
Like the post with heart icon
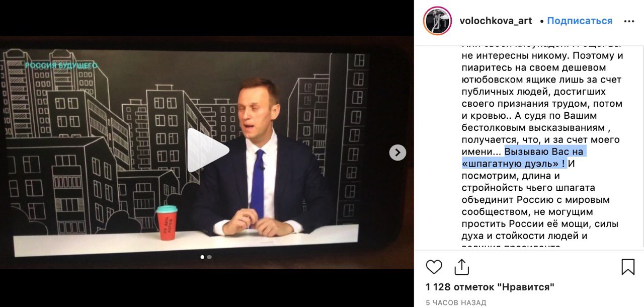[434, 267]
